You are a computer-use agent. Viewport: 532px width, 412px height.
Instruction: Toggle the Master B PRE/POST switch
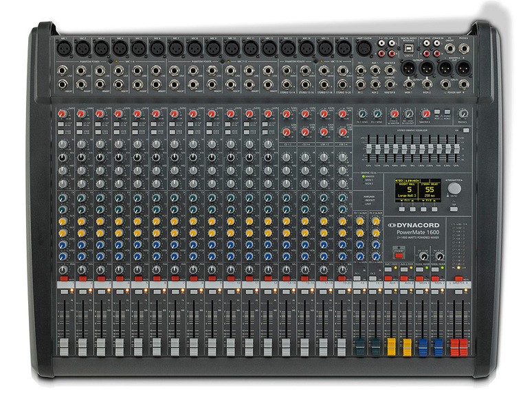click(437, 112)
